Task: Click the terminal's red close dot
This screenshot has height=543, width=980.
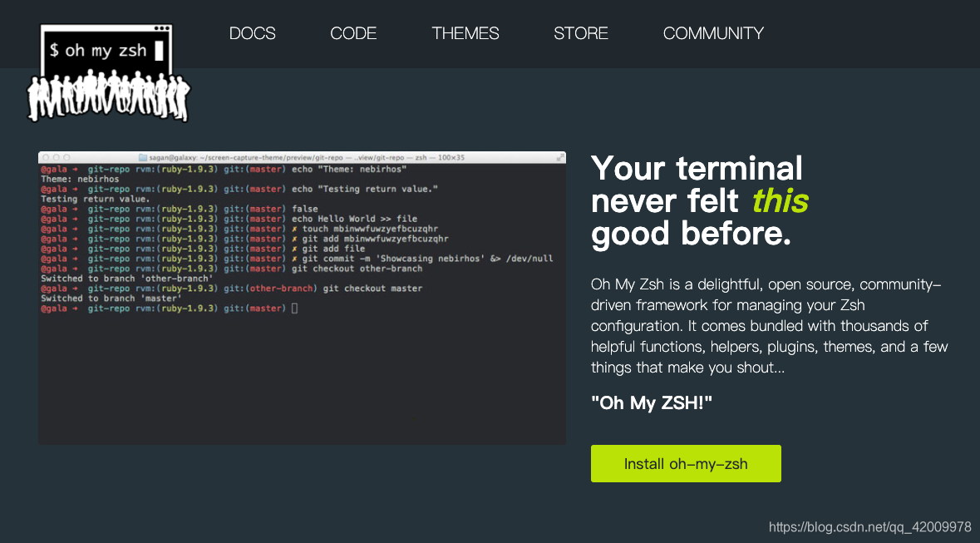Action: [x=46, y=158]
